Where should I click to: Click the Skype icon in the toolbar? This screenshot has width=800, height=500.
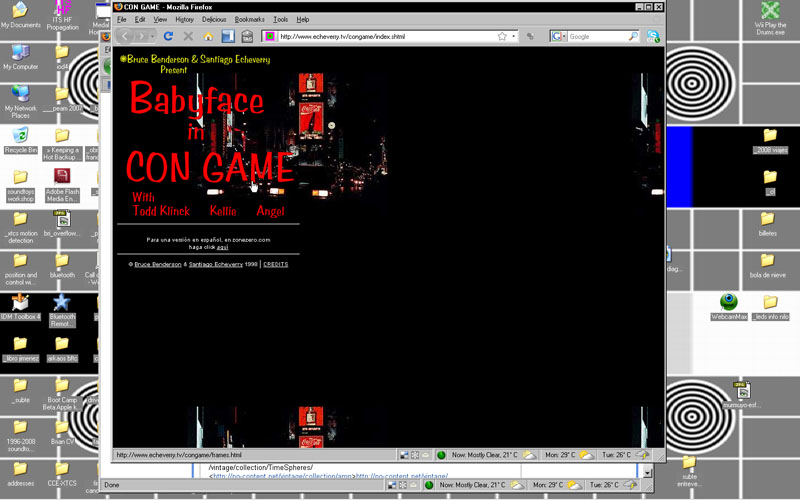[x=653, y=36]
